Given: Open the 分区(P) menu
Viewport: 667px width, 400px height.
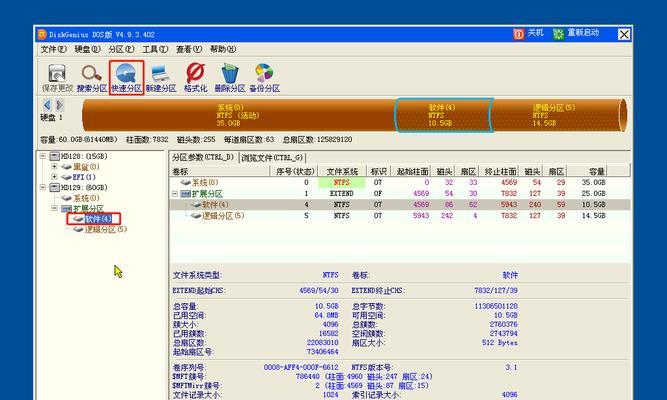Looking at the screenshot, I should coord(121,49).
